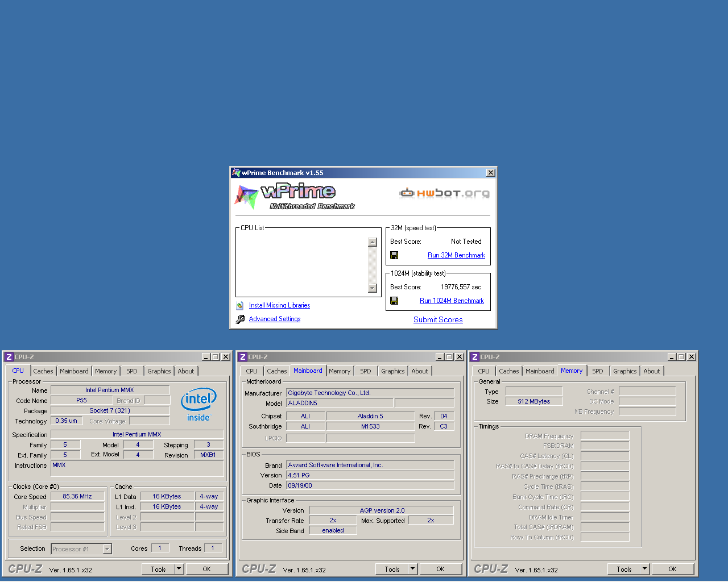Viewport: 728px width, 582px height.
Task: Select Graphics tab in right CPU-Z window
Action: [x=624, y=371]
